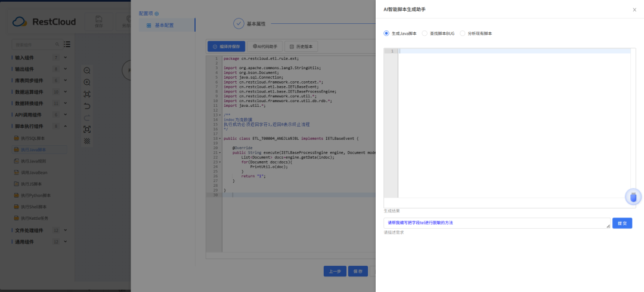This screenshot has height=292, width=644.
Task: Click the 配置项 gear icon
Action: tap(156, 14)
